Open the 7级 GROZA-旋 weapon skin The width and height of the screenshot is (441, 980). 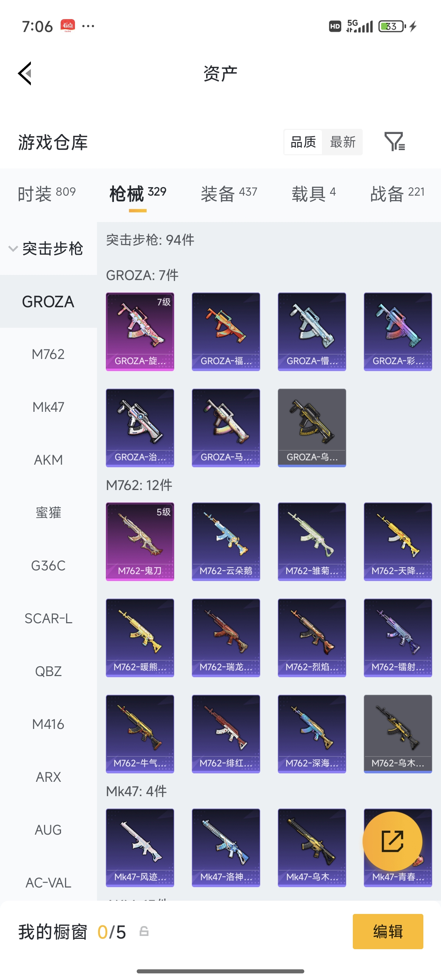[x=140, y=331]
